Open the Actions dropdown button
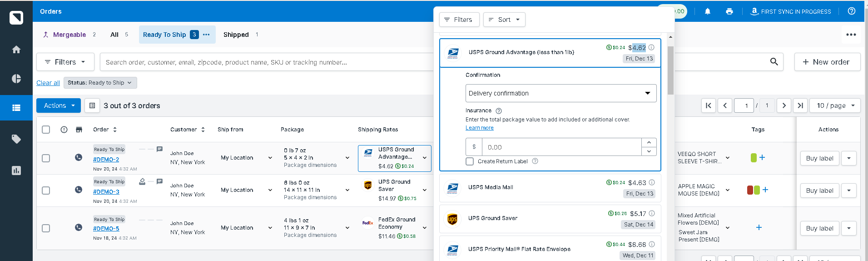868x261 pixels. pos(59,105)
